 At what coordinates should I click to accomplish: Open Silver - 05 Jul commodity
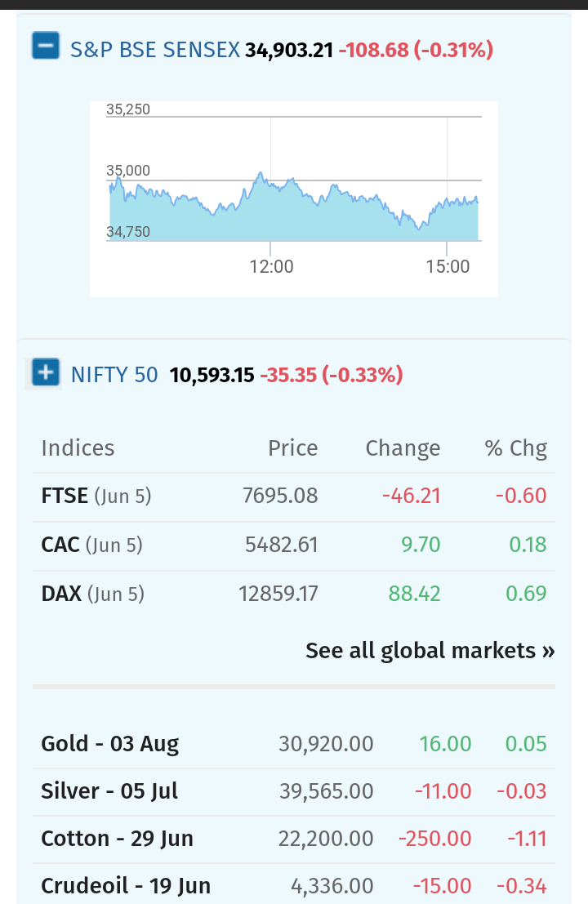pyautogui.click(x=294, y=791)
